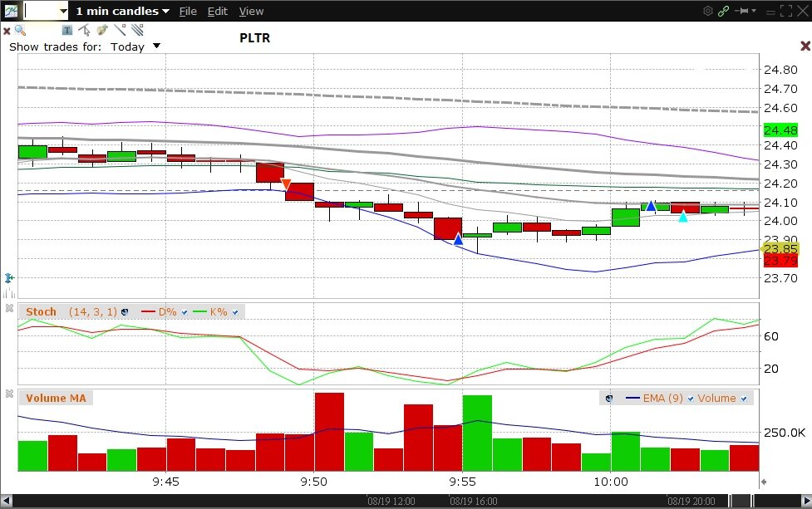This screenshot has height=509, width=812.
Task: Select the parallel lines channel tool
Action: (137, 30)
